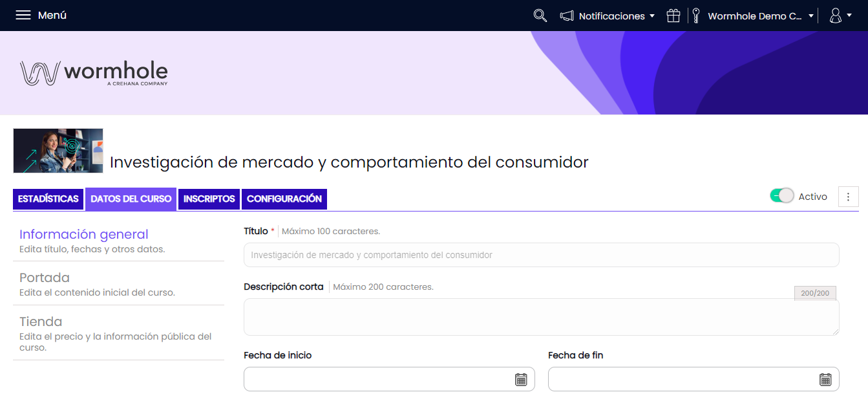This screenshot has height=403, width=868.
Task: Expand the Notificaciones dropdown arrow
Action: coord(652,16)
